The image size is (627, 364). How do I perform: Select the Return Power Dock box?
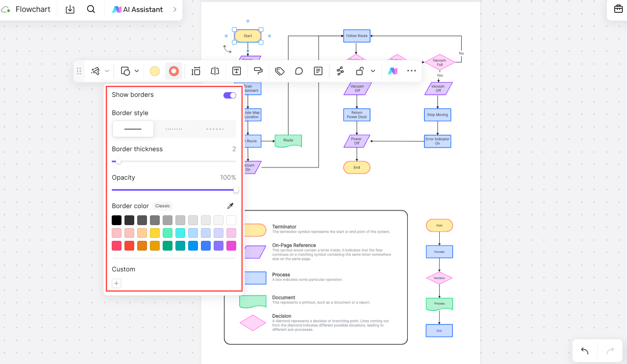tap(357, 115)
